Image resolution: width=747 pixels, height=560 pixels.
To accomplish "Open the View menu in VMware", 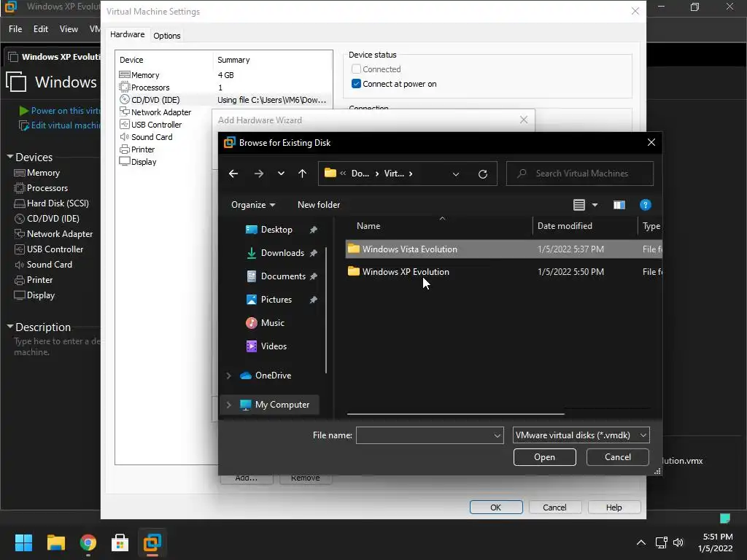I will 69,29.
